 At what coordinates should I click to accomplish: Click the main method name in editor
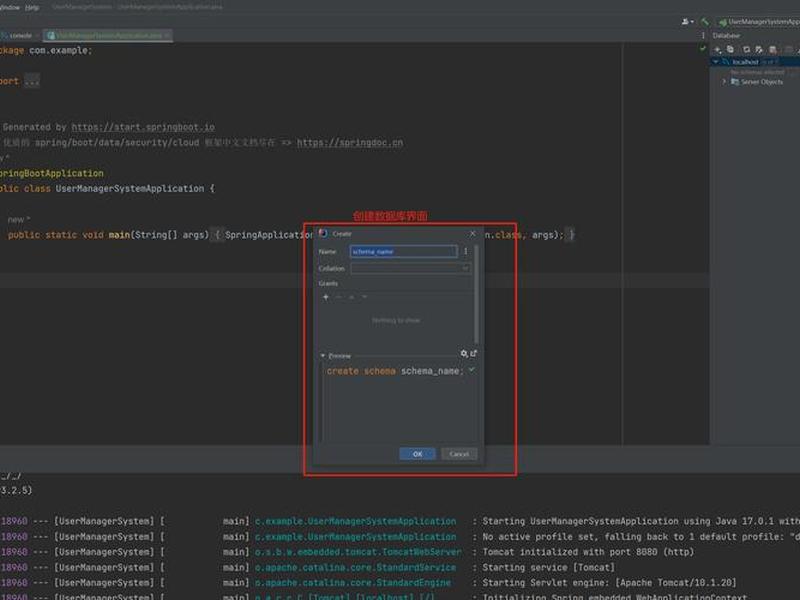pos(119,235)
